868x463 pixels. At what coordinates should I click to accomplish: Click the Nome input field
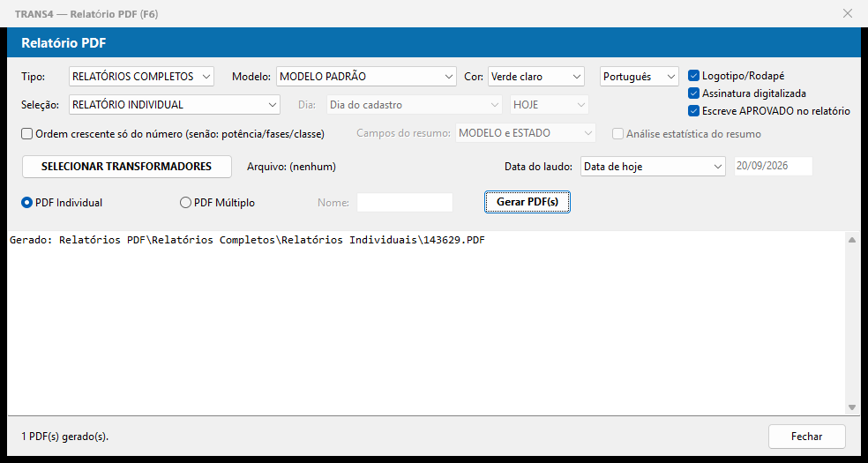click(x=405, y=203)
